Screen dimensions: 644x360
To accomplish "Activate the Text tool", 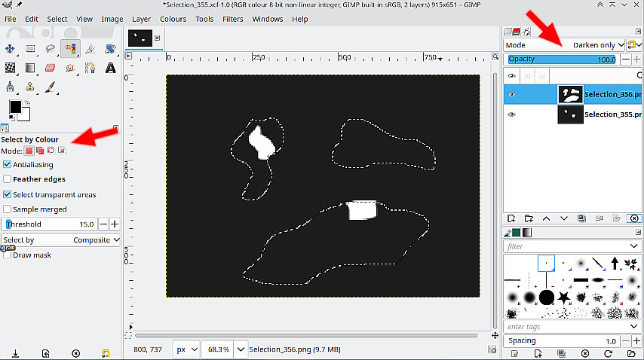I will (x=110, y=68).
